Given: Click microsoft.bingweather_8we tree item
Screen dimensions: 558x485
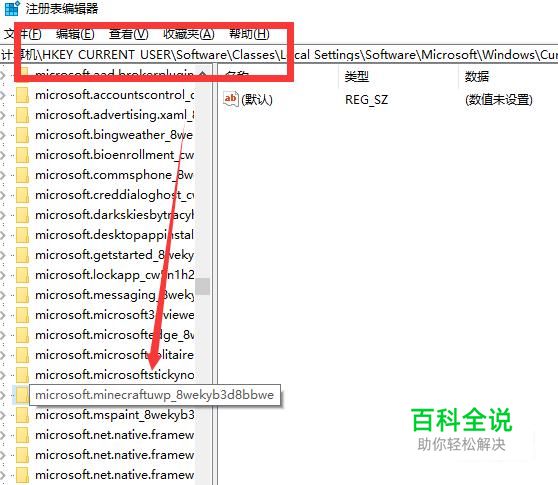Looking at the screenshot, I should coord(114,135).
